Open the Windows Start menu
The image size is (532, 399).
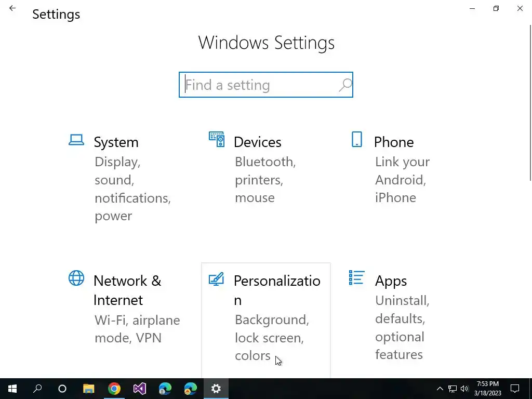click(12, 389)
